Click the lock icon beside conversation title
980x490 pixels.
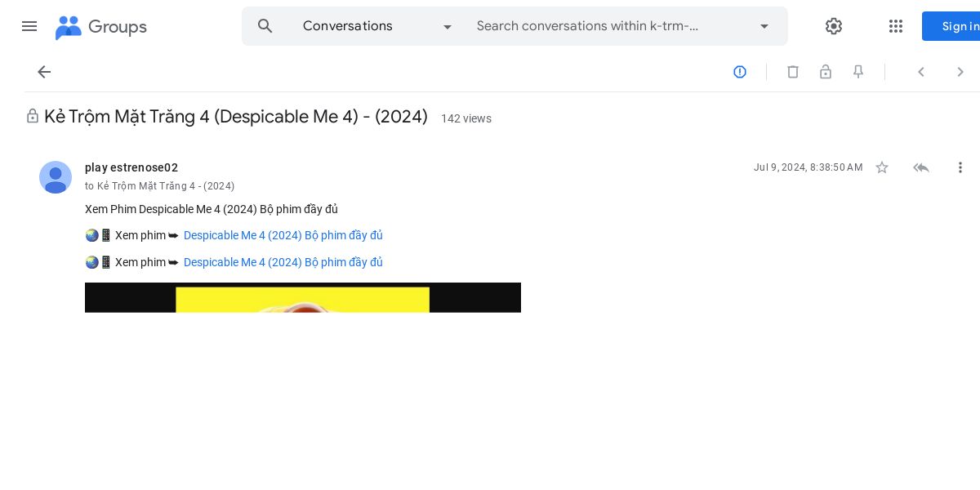click(x=33, y=116)
